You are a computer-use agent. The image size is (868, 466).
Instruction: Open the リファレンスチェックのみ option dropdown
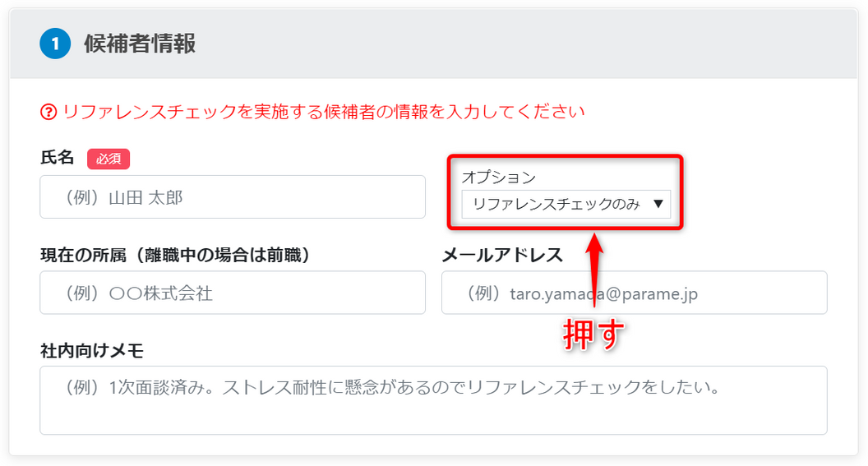pyautogui.click(x=566, y=204)
